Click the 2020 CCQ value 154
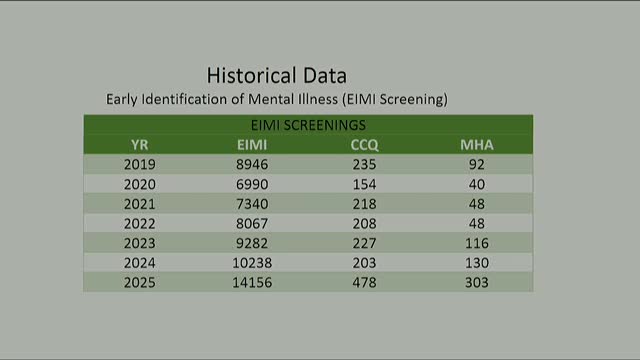 coord(364,184)
